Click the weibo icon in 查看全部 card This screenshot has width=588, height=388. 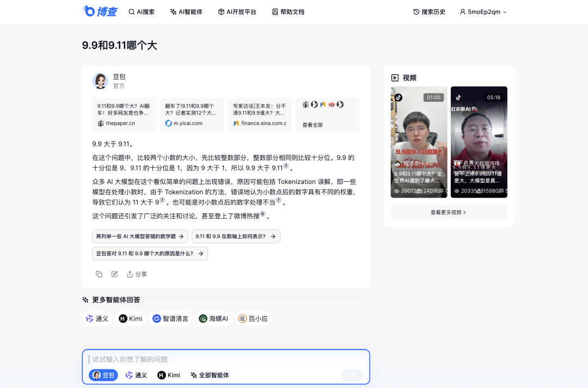tap(332, 104)
